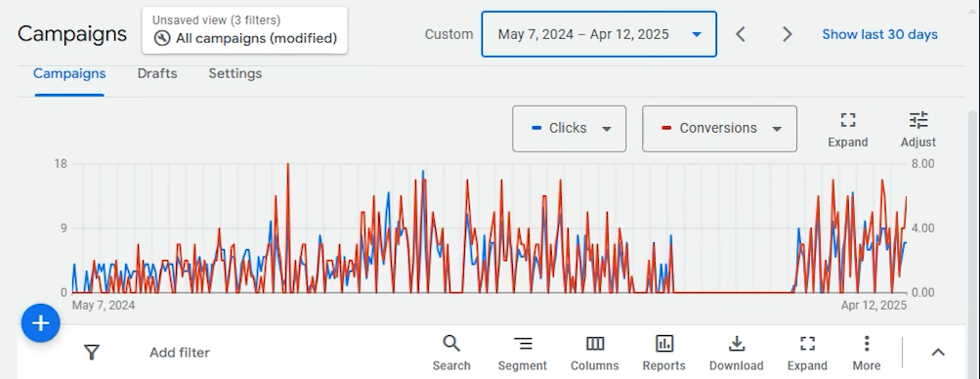Screen dimensions: 980x379
Task: Switch to the Drafts tab
Action: 157,73
